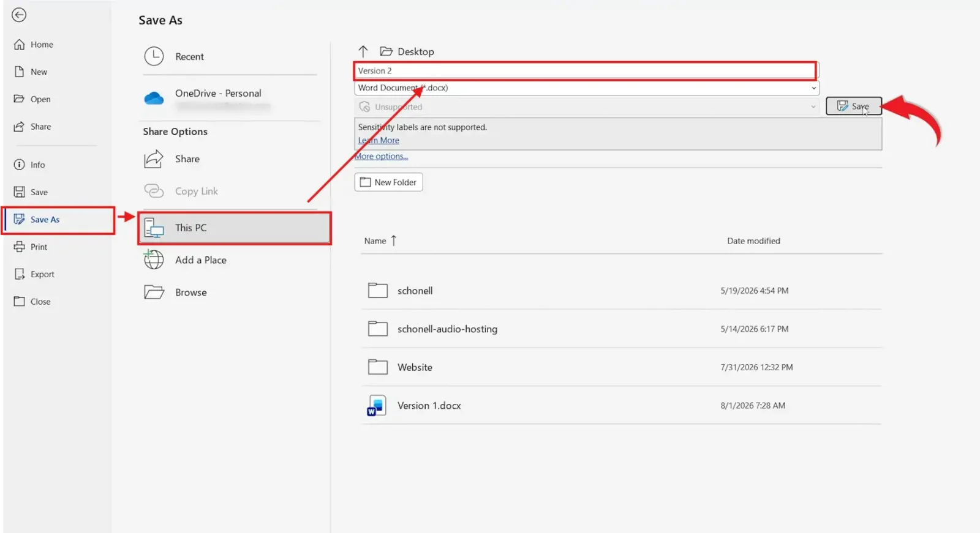Go to the Info page
980x533 pixels.
29,165
